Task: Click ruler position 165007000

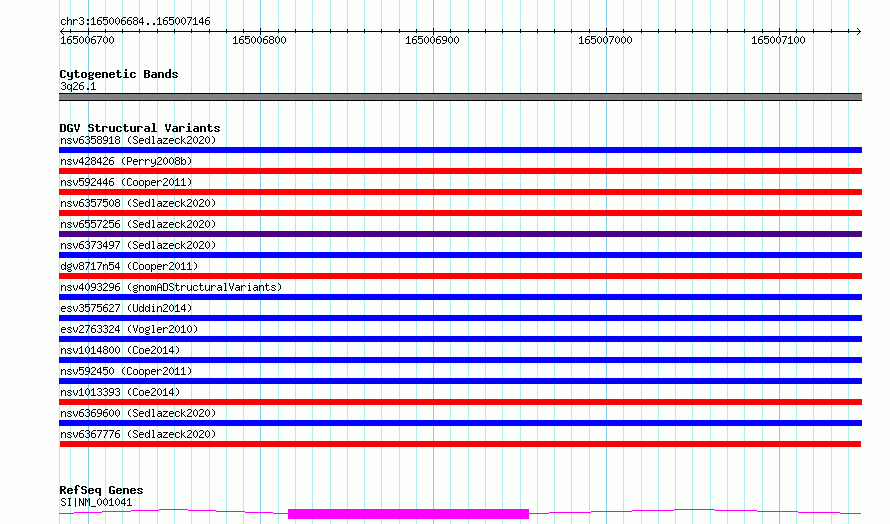Action: click(605, 40)
